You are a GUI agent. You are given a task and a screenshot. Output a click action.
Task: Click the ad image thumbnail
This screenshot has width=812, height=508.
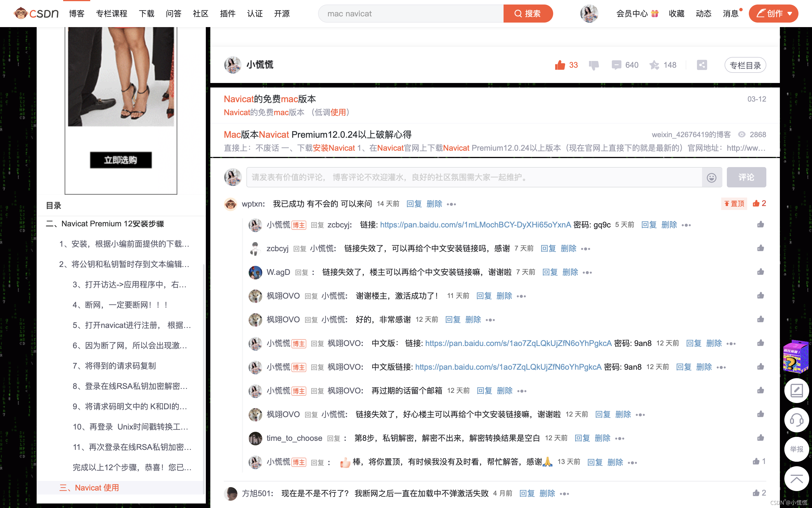[x=121, y=76]
